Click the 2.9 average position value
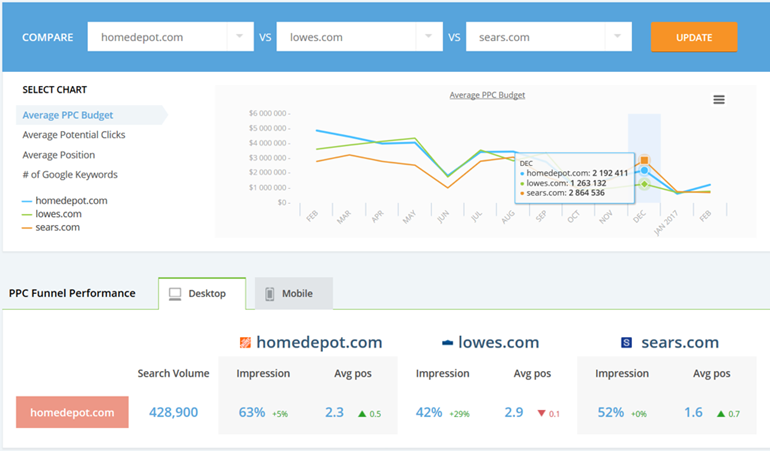770x451 pixels. 514,412
